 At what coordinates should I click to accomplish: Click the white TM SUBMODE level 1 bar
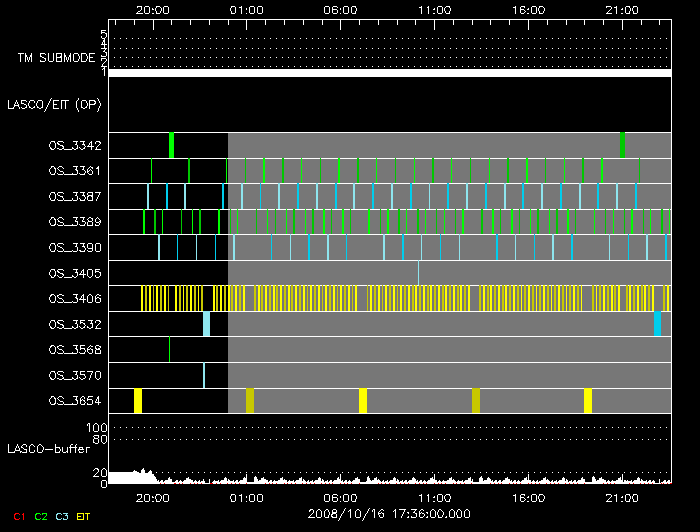[x=389, y=73]
